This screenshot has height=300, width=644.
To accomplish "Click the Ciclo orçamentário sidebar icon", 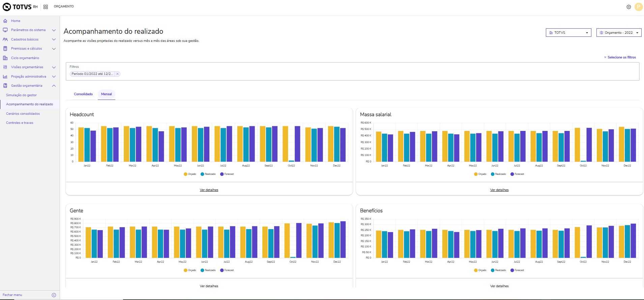I will (x=5, y=58).
